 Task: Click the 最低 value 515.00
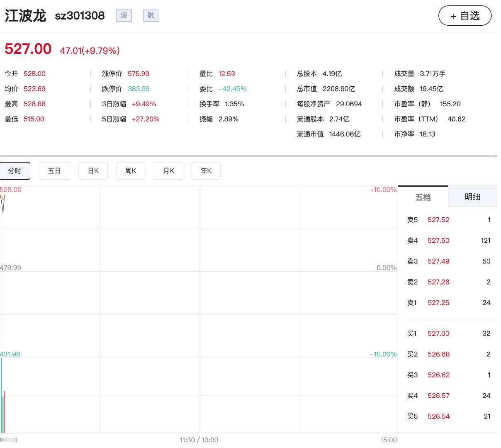click(x=34, y=119)
